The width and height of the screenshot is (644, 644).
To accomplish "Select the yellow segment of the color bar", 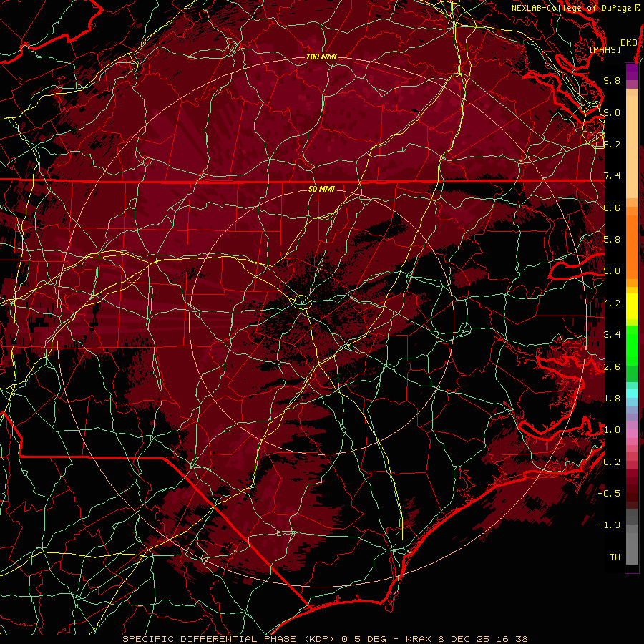I will tap(632, 306).
